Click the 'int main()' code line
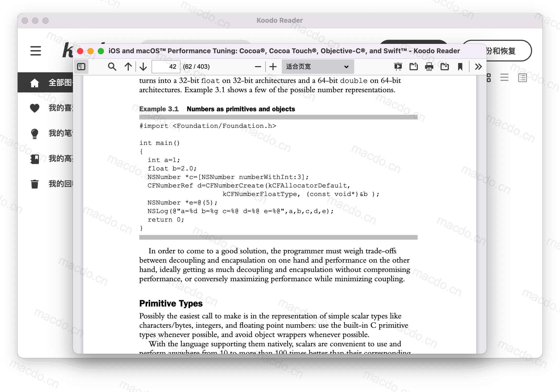The height and width of the screenshot is (392, 560). click(x=160, y=143)
